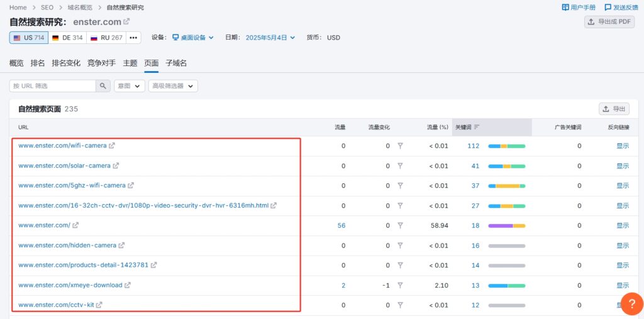Click traffic value 2 in xmeye-download row
644x319 pixels.
pyautogui.click(x=344, y=285)
